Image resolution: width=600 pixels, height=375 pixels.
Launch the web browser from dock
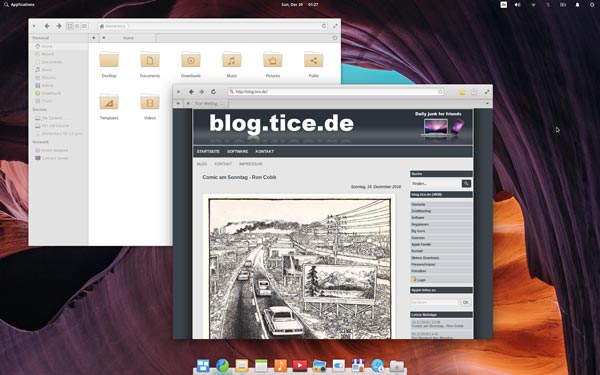coord(222,366)
